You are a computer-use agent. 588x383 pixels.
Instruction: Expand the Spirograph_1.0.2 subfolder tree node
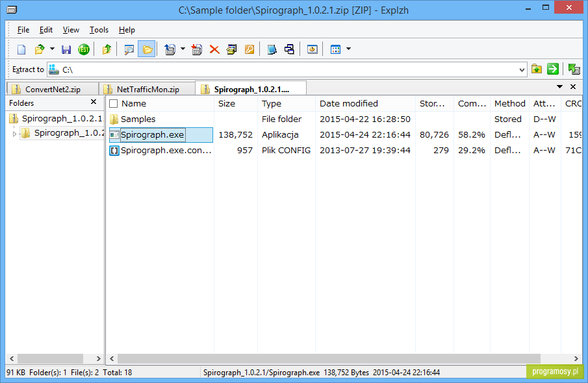[14, 134]
